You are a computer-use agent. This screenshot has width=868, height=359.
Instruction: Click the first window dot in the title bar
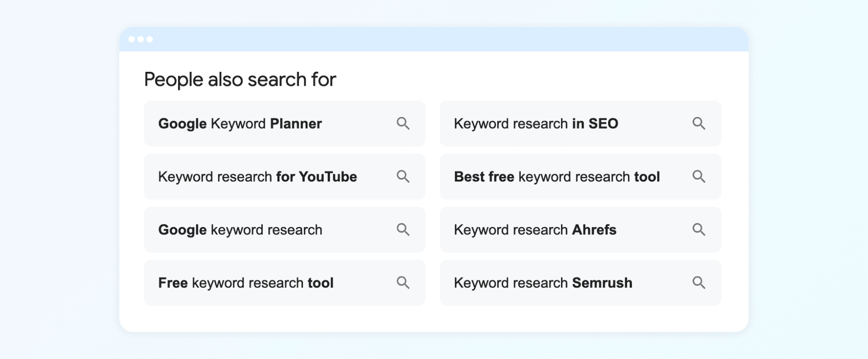coord(132,39)
